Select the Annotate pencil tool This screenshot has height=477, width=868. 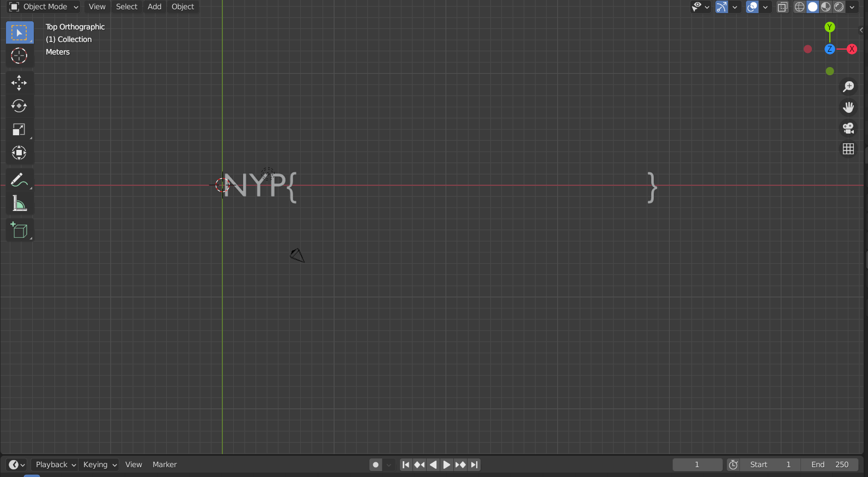click(19, 180)
